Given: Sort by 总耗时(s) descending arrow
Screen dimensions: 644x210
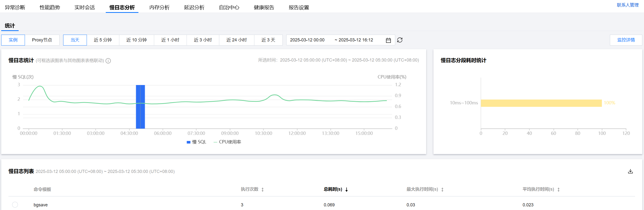Looking at the screenshot, I should click(347, 189).
